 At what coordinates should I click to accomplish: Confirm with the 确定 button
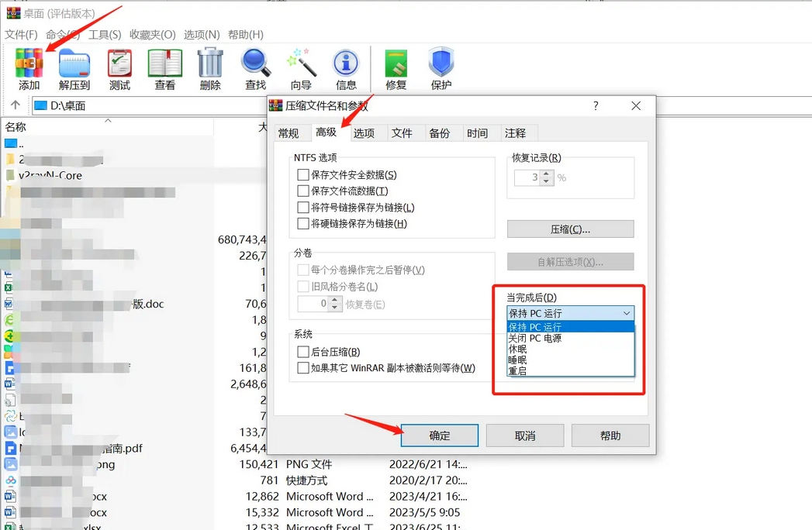coord(440,435)
